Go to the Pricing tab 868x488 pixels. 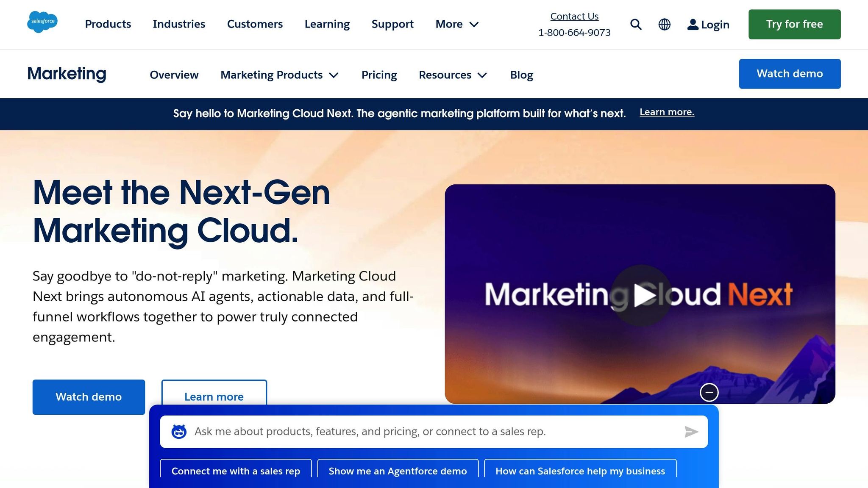click(x=379, y=75)
